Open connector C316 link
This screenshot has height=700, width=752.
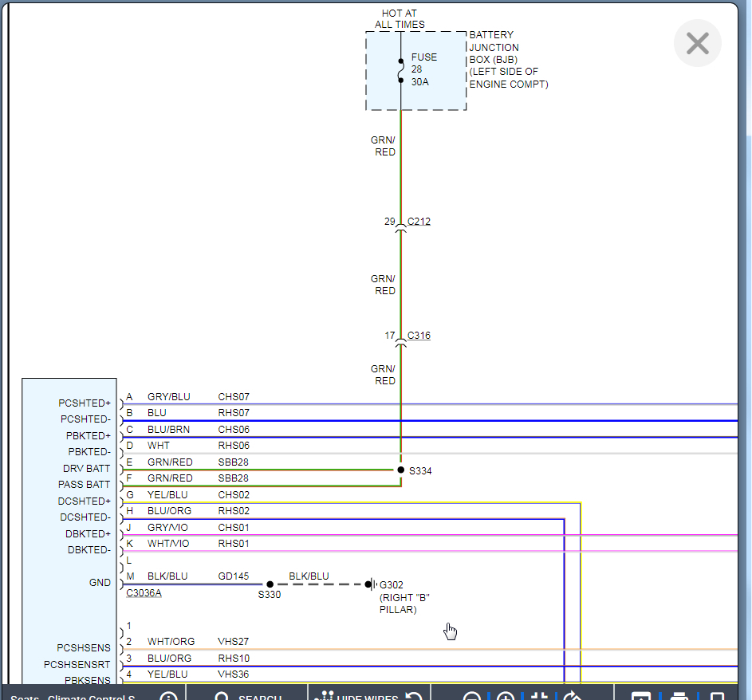tap(419, 336)
